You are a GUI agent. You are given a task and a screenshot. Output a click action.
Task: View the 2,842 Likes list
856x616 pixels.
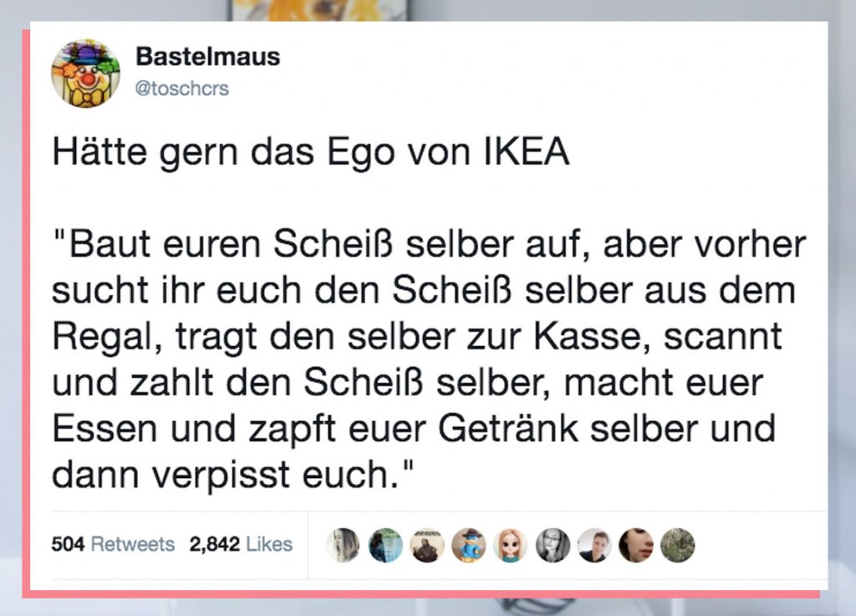pos(241,545)
